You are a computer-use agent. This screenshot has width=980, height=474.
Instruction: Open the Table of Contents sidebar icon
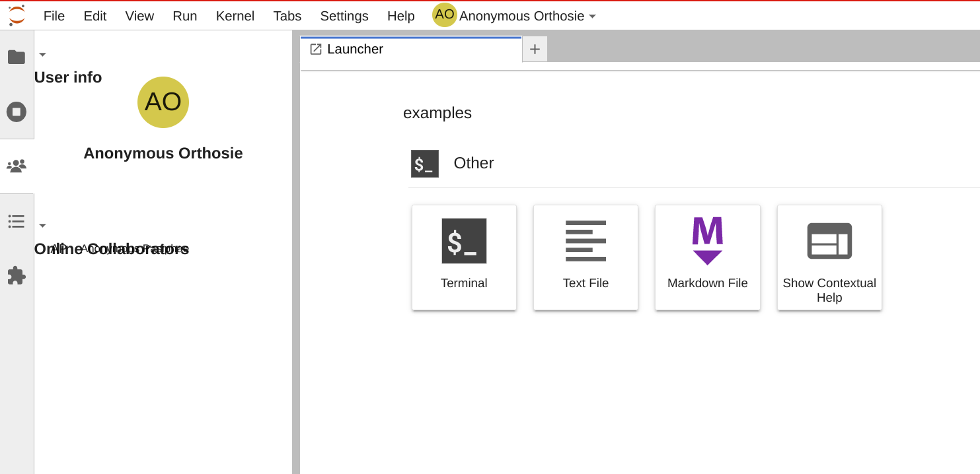[x=17, y=221]
